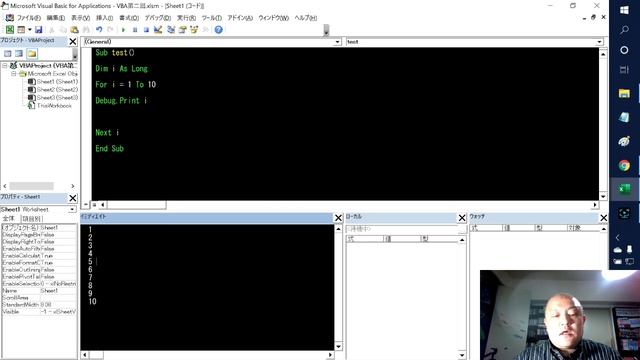The height and width of the screenshot is (360, 640).
Task: Save the workbook with the floppy disk icon
Action: 38,29
